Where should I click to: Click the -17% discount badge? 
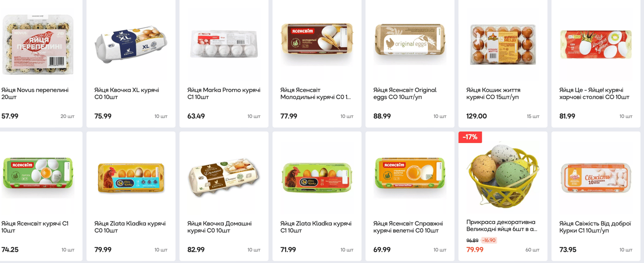pyautogui.click(x=470, y=137)
